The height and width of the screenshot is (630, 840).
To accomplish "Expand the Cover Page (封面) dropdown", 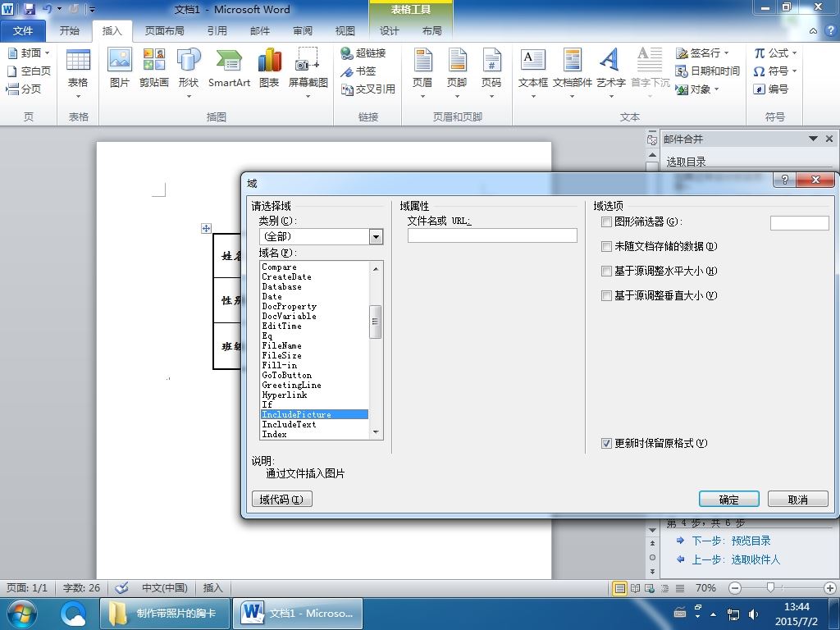I will pos(47,52).
